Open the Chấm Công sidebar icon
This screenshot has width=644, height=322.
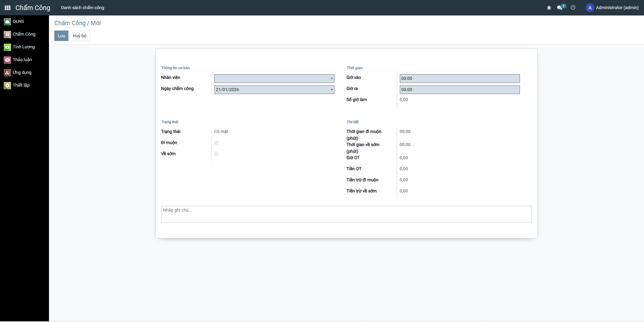point(7,35)
